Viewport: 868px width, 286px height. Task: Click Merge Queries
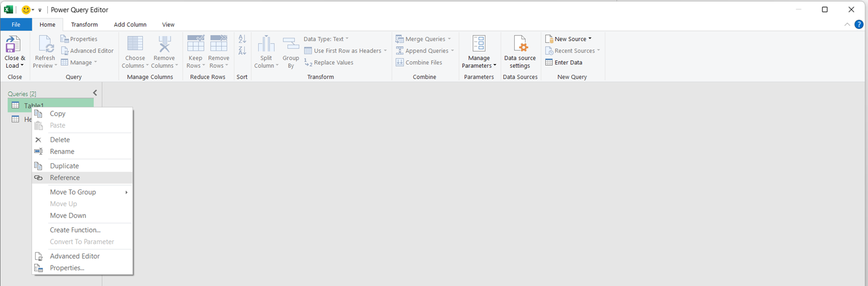click(x=420, y=39)
